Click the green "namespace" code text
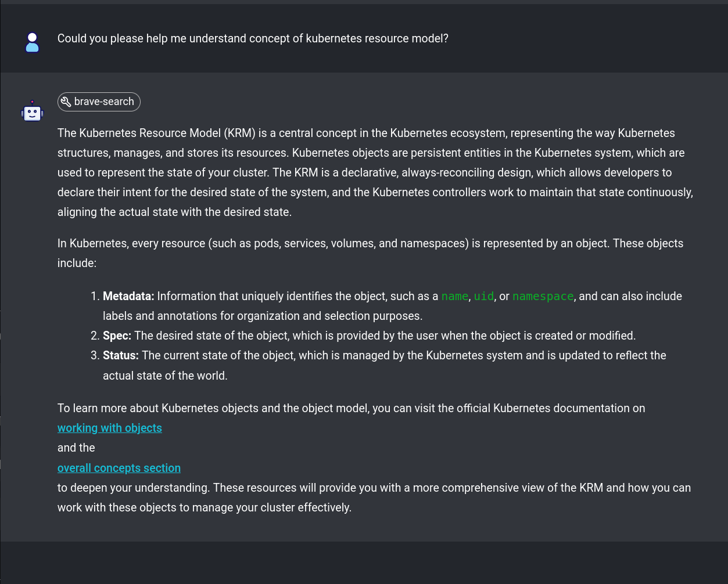Viewport: 728px width, 584px height. (x=543, y=297)
